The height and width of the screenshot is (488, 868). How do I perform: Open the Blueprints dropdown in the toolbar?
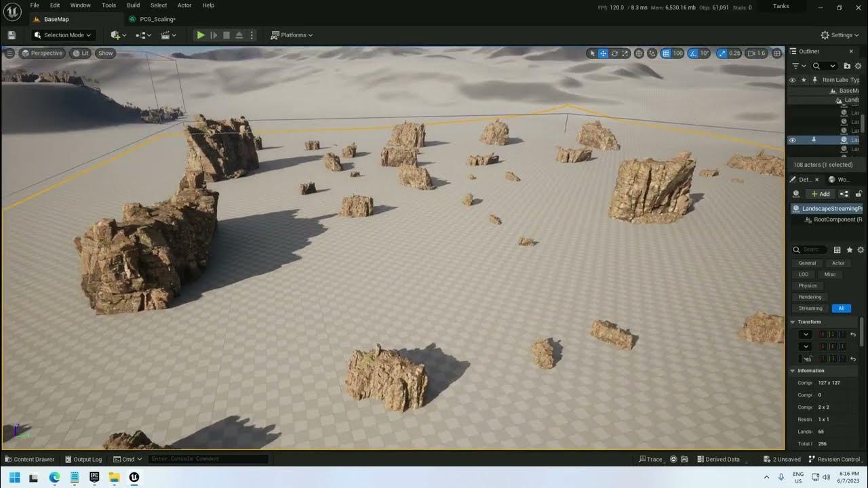pos(142,35)
